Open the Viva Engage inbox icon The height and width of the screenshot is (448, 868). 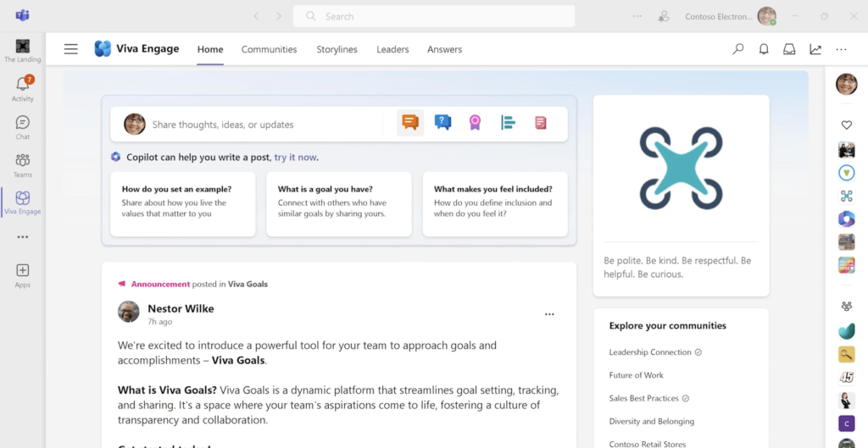(789, 49)
